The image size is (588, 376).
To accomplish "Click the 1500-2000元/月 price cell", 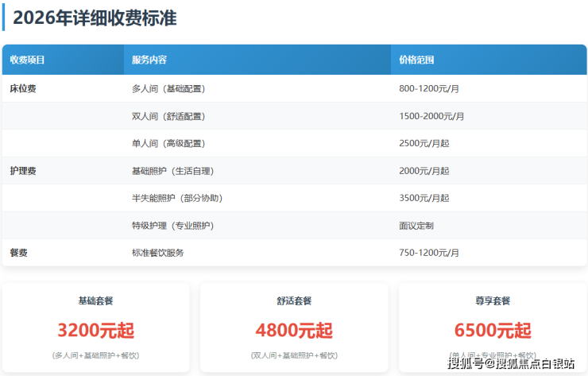I will (431, 116).
